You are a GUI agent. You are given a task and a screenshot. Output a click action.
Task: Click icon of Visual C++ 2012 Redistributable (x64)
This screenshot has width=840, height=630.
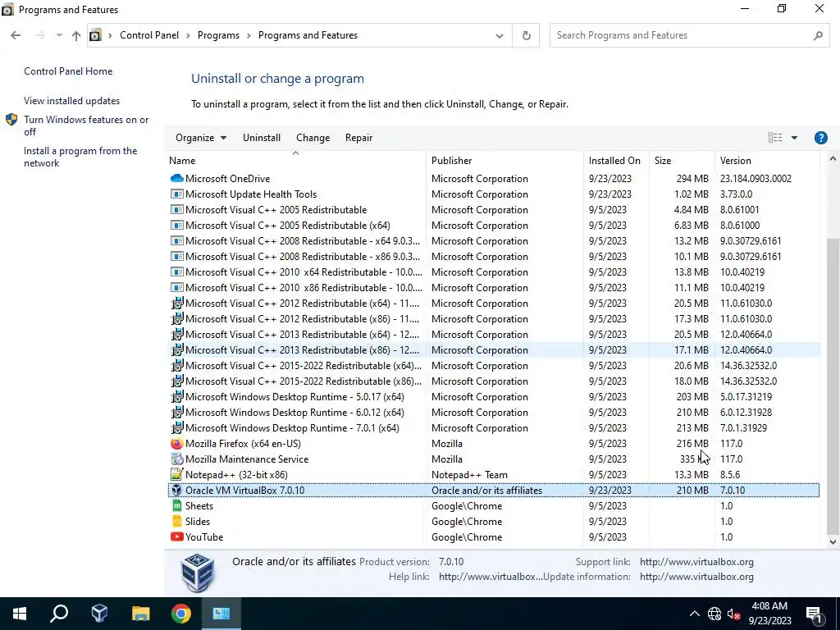177,304
